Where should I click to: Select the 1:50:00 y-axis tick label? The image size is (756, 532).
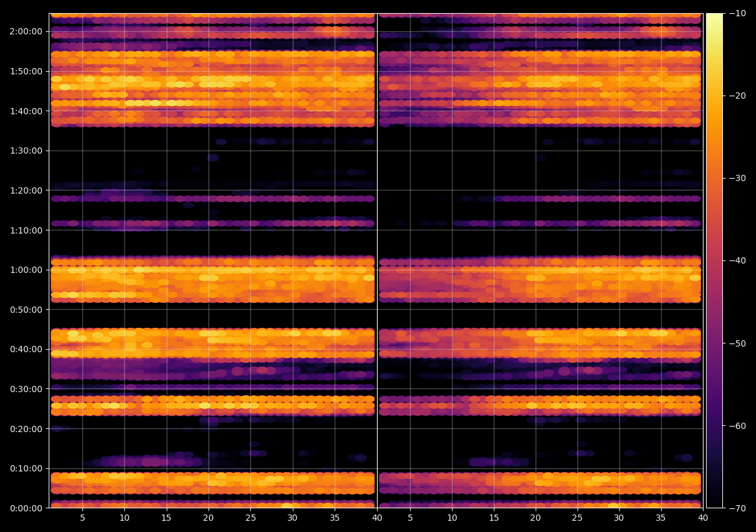coord(26,71)
